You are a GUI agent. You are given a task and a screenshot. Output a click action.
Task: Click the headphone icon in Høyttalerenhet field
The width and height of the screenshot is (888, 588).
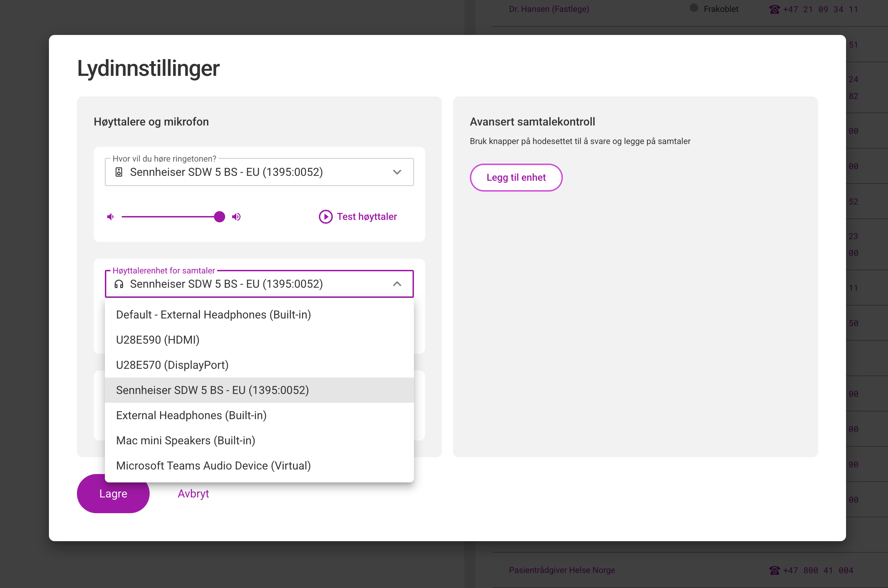(x=119, y=284)
